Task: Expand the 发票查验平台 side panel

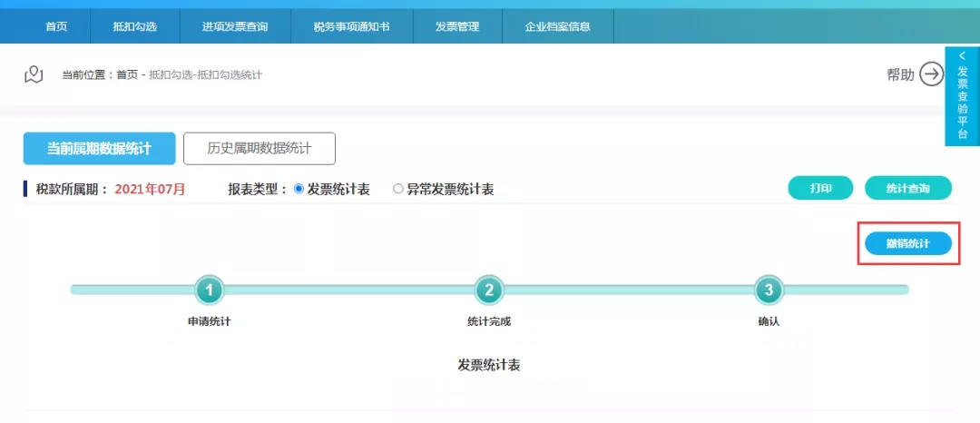Action: [x=962, y=95]
